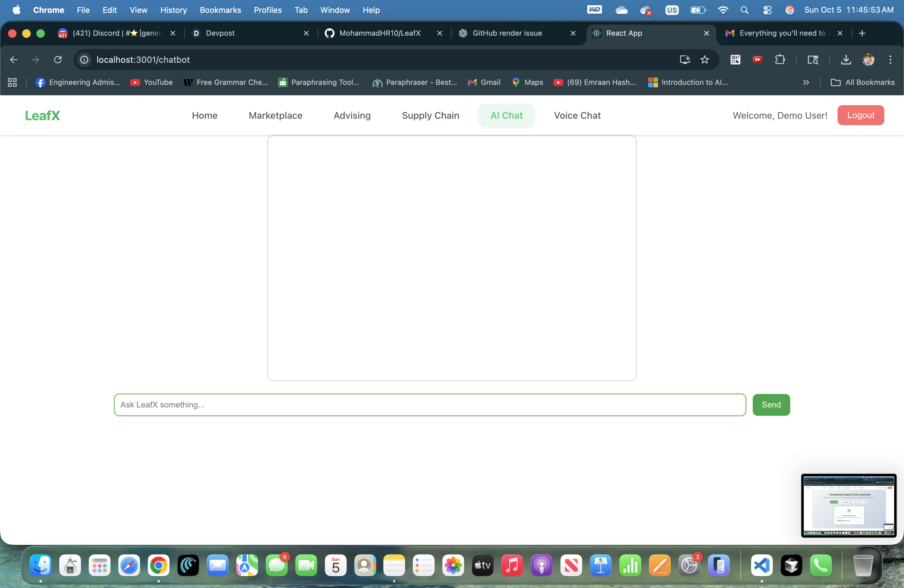The width and height of the screenshot is (904, 588).
Task: Open macOS Control Center toggles
Action: click(767, 10)
